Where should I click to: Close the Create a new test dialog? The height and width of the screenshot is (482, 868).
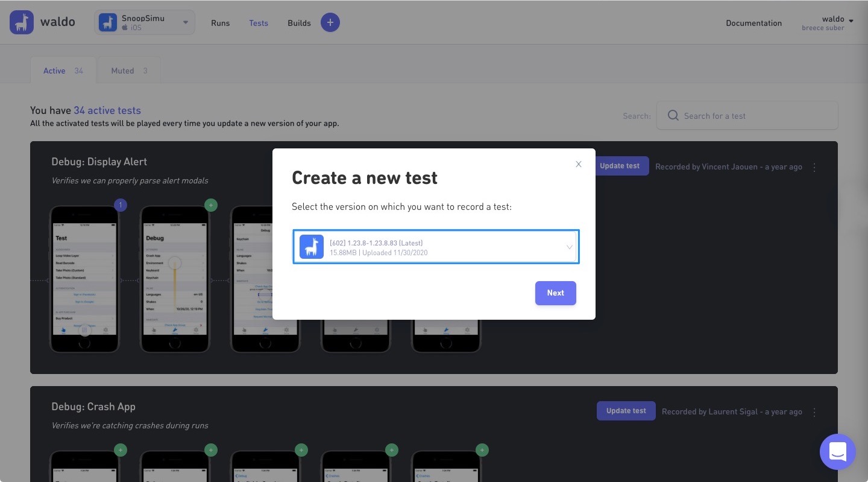(579, 164)
